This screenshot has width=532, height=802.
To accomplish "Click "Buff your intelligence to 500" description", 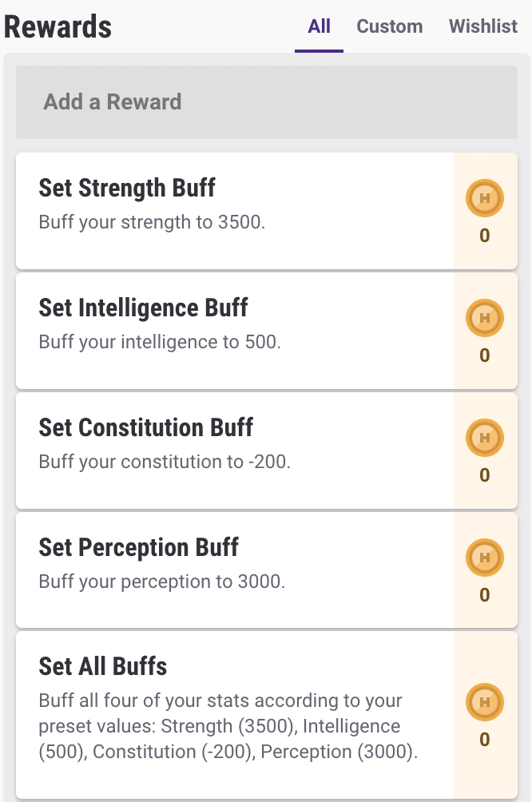I will click(160, 342).
